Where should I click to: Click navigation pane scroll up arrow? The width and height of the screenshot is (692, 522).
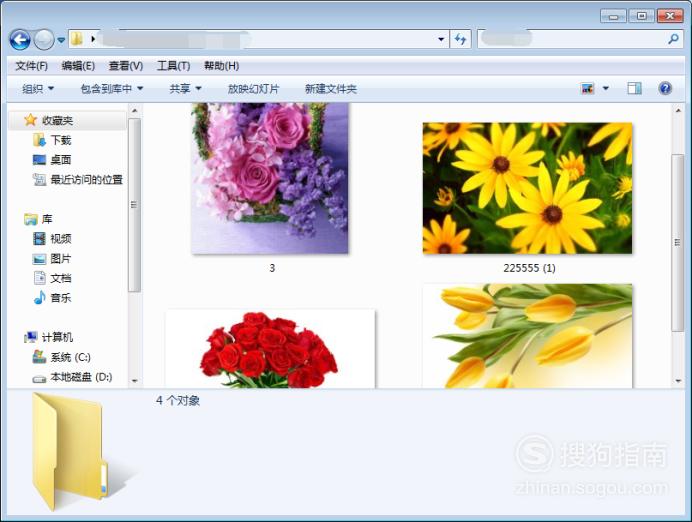tap(135, 110)
